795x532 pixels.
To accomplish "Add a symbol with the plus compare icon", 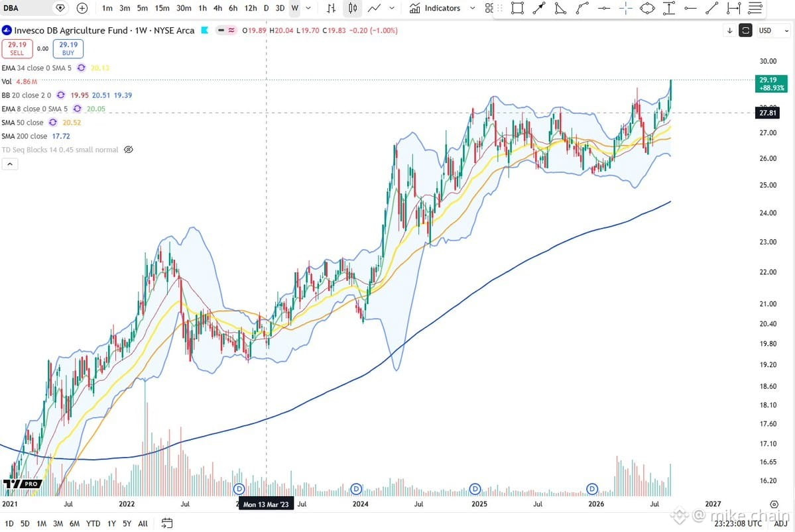I will coord(82,8).
